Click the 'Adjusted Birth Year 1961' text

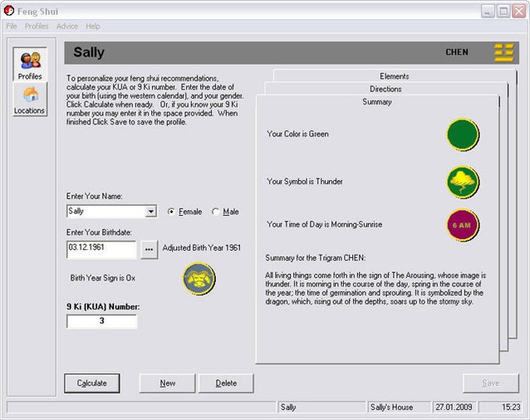click(201, 248)
